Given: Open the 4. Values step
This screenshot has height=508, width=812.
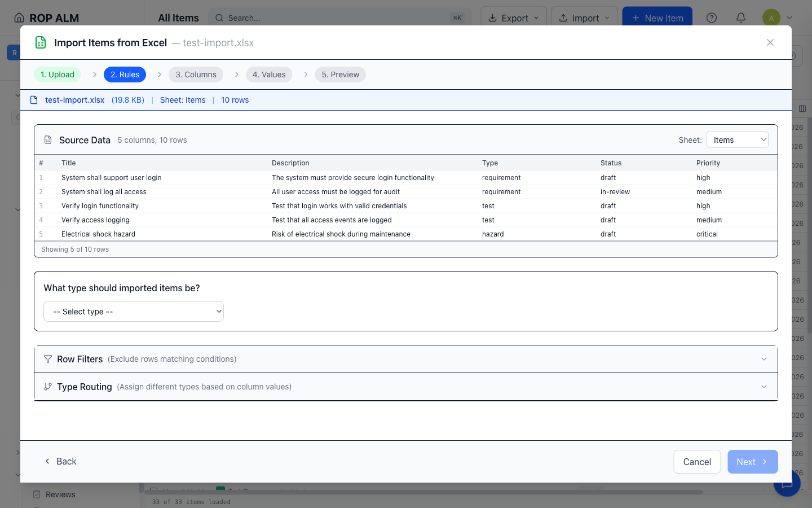Looking at the screenshot, I should coord(269,75).
